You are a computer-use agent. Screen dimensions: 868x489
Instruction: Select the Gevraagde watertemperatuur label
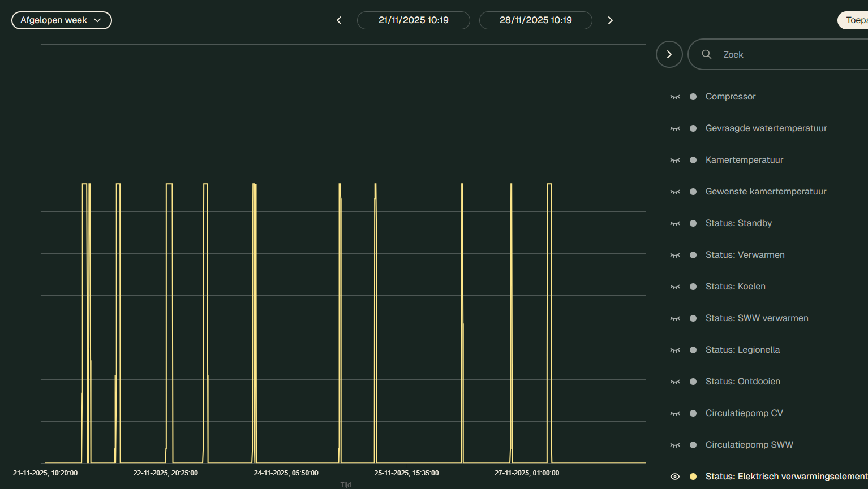click(x=766, y=128)
